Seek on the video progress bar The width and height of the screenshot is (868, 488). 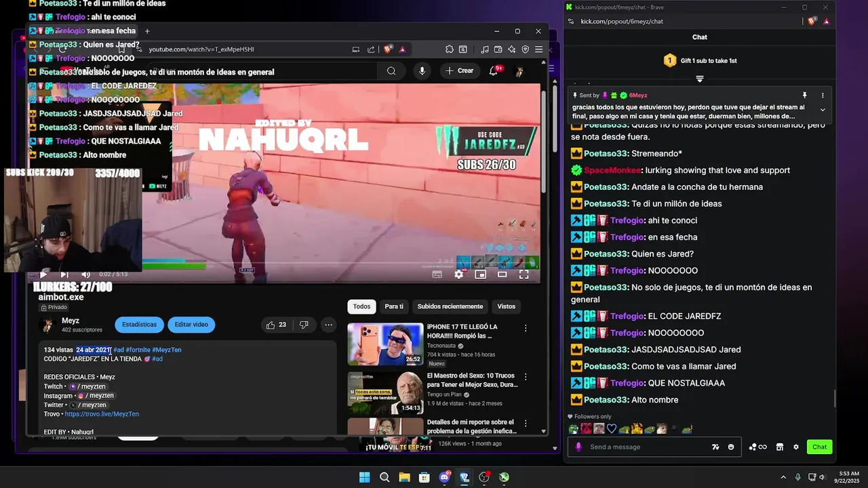(285, 262)
